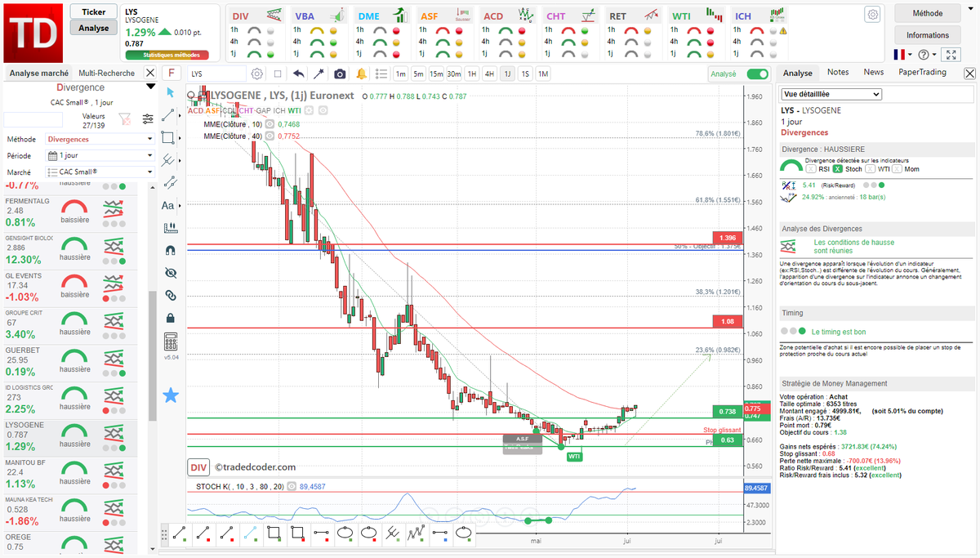Switch to the Analyse marché tab

[39, 73]
